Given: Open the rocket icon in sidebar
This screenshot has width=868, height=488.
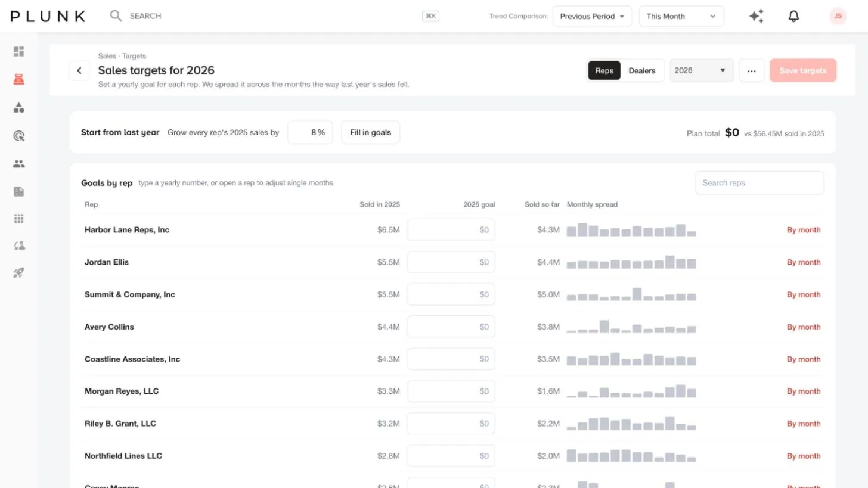Looking at the screenshot, I should pos(18,273).
